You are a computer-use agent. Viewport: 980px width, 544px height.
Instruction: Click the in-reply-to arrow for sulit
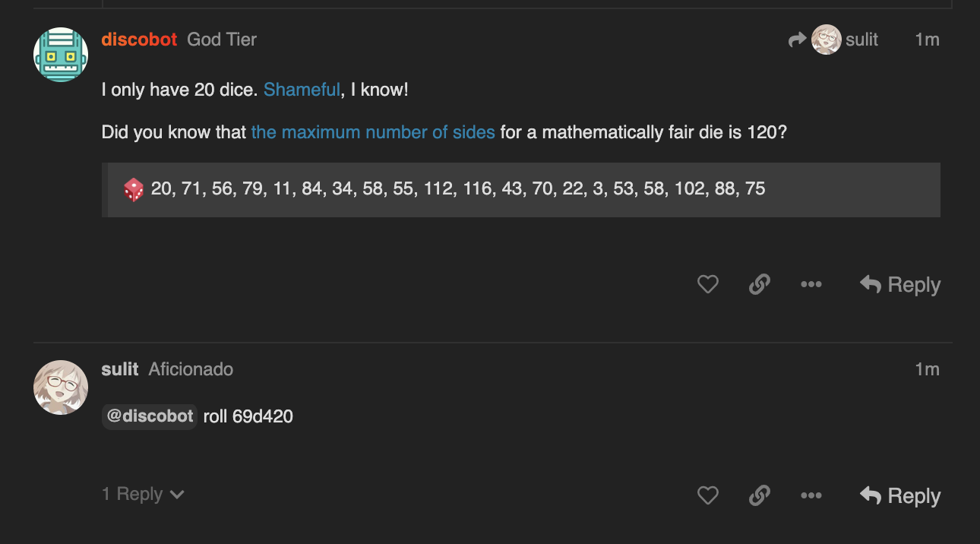pyautogui.click(x=797, y=40)
